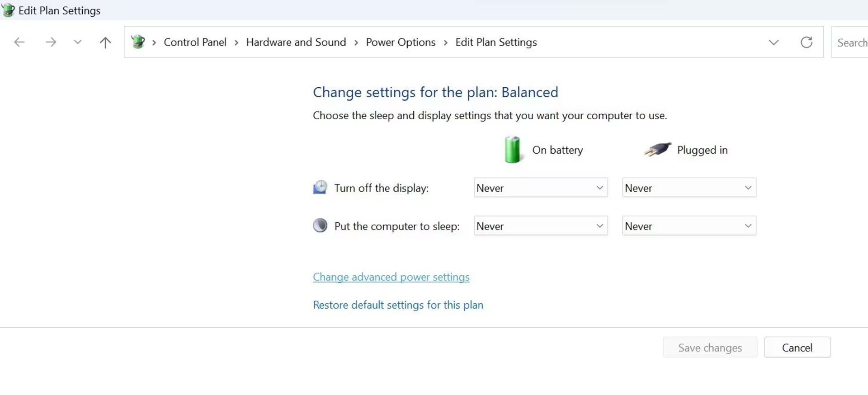Screen dimensions: 868x395
Task: Navigate to Control Panel breadcrumb
Action: (195, 42)
